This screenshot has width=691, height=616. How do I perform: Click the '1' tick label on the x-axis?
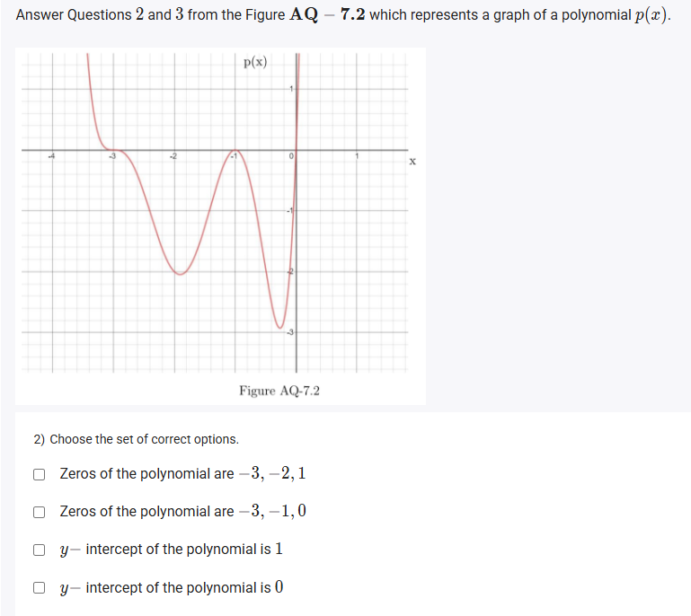tap(358, 156)
